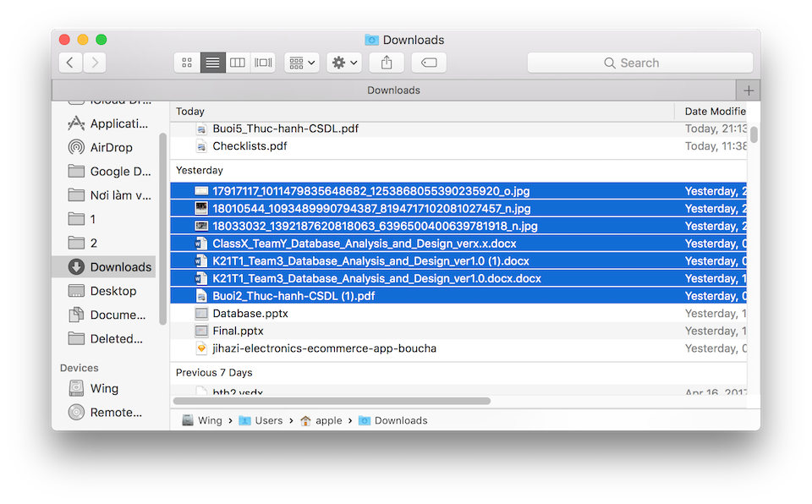The image size is (812, 504).
Task: Navigate back with the back arrow
Action: pos(70,62)
